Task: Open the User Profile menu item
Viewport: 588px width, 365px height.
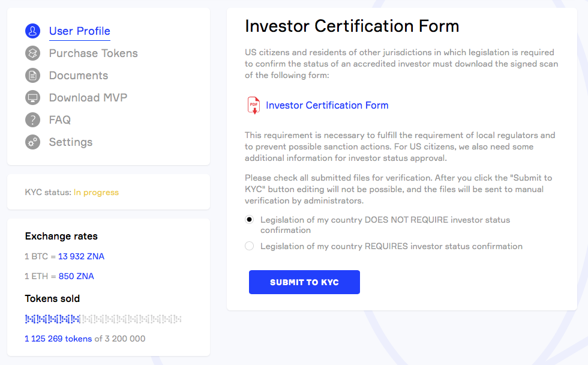Action: click(x=79, y=31)
